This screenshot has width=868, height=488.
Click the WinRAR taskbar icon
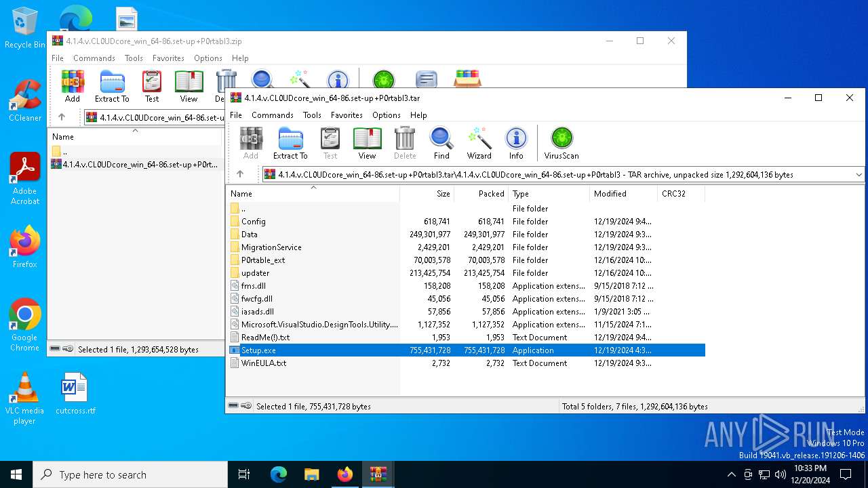click(378, 474)
